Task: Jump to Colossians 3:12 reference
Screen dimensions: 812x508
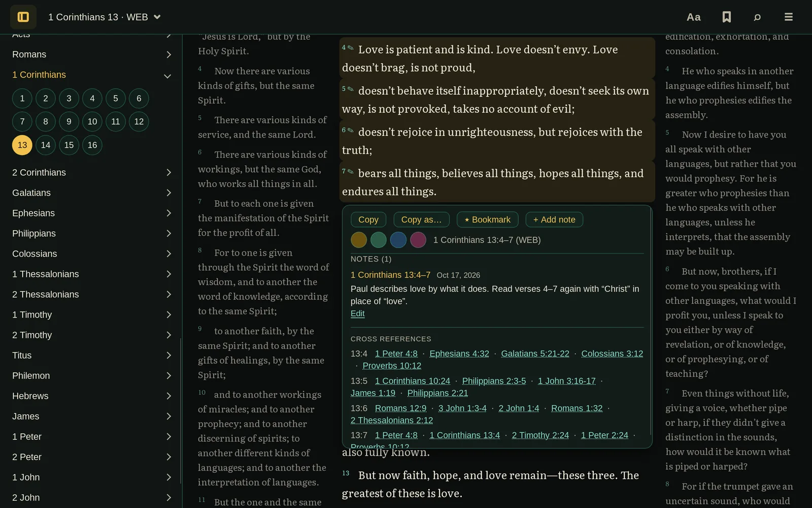Action: point(612,354)
